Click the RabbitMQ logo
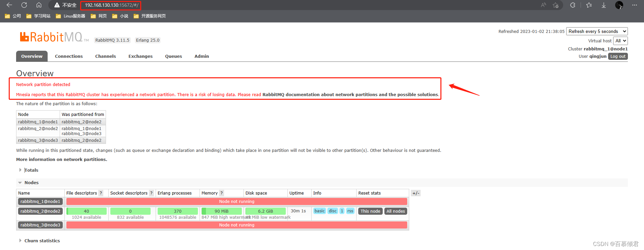 54,37
